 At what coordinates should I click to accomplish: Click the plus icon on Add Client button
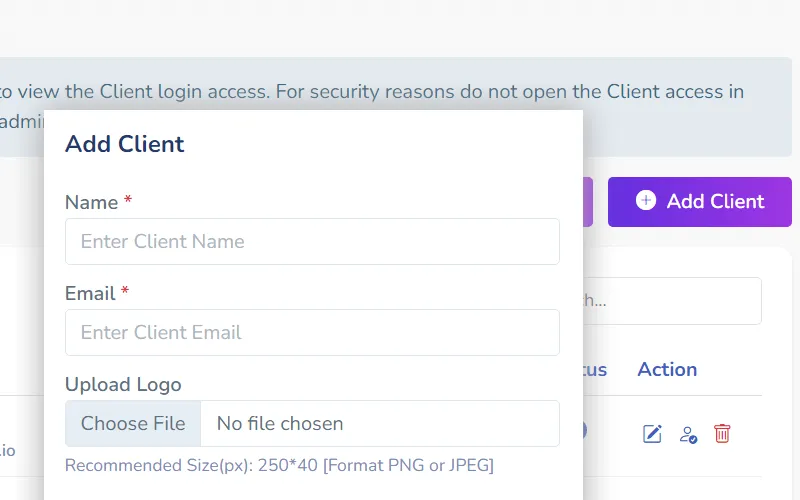click(x=646, y=201)
